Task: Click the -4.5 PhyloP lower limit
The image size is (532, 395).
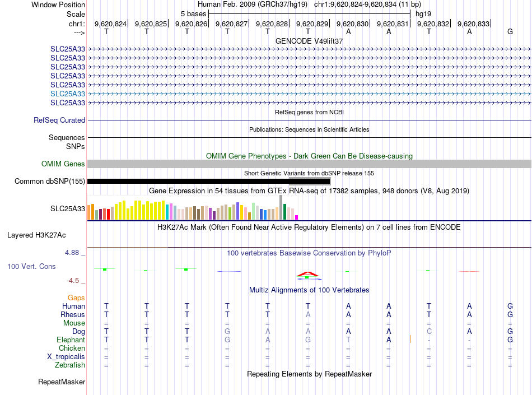Action: pyautogui.click(x=73, y=281)
